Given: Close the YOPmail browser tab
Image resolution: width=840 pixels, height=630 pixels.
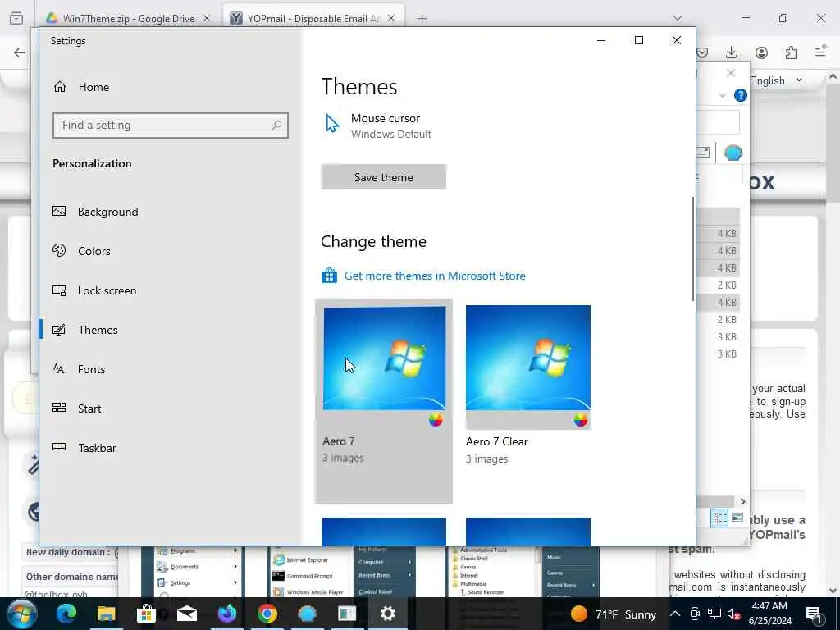Looking at the screenshot, I should coord(391,18).
